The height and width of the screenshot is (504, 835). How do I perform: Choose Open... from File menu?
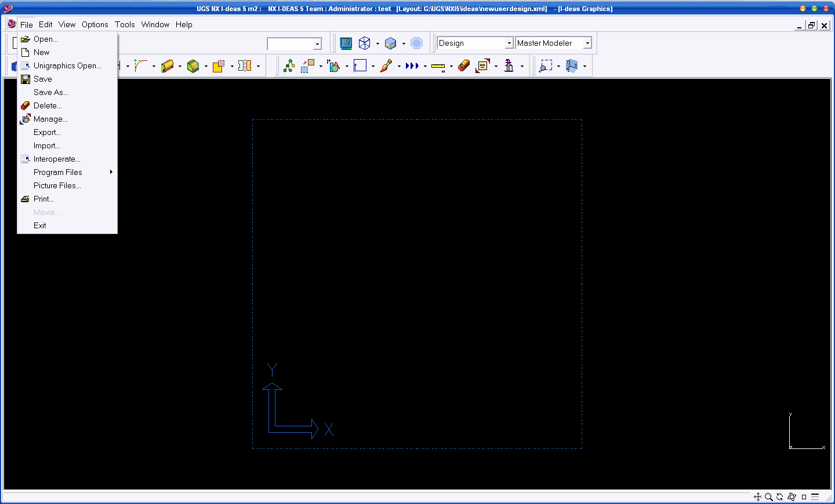67,39
